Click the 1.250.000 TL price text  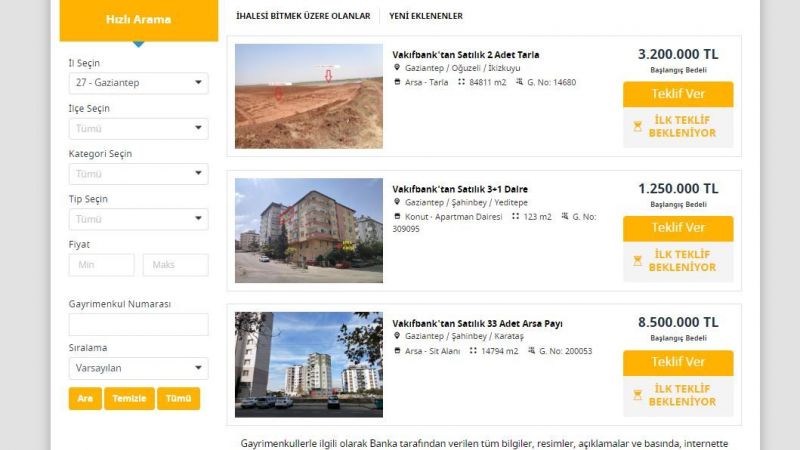678,189
